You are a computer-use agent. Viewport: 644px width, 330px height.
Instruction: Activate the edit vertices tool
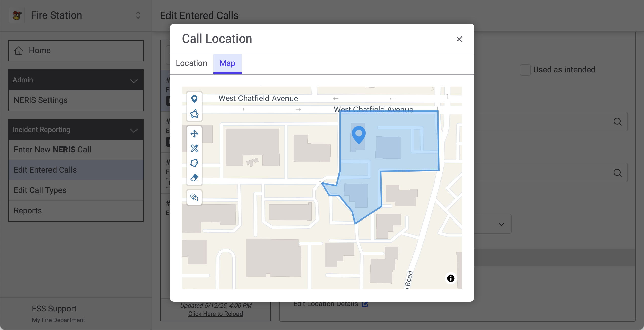[194, 148]
